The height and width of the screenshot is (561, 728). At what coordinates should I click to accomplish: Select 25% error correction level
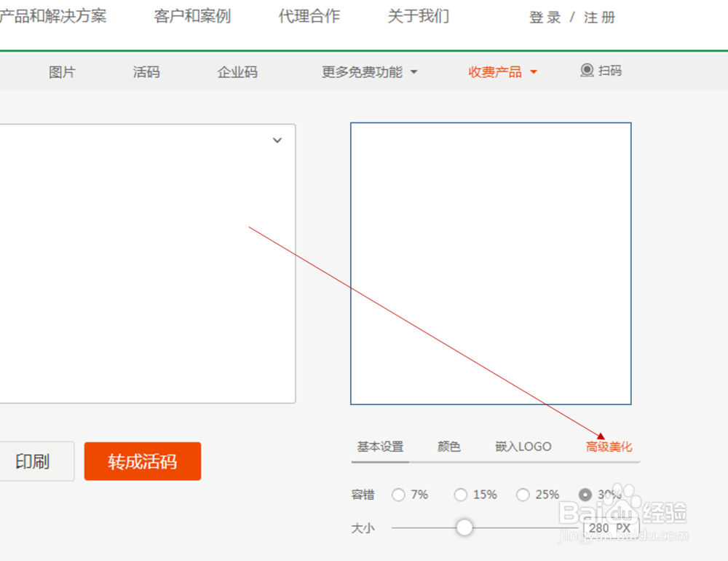click(523, 494)
